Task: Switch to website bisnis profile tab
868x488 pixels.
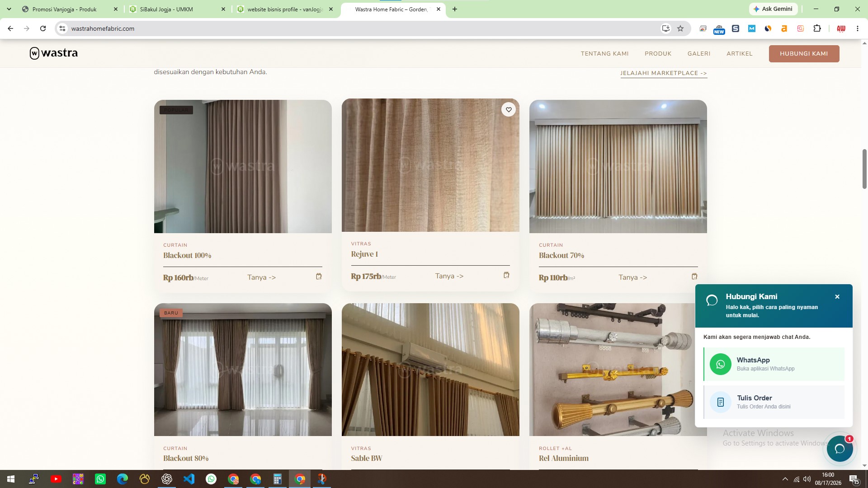Action: [285, 9]
